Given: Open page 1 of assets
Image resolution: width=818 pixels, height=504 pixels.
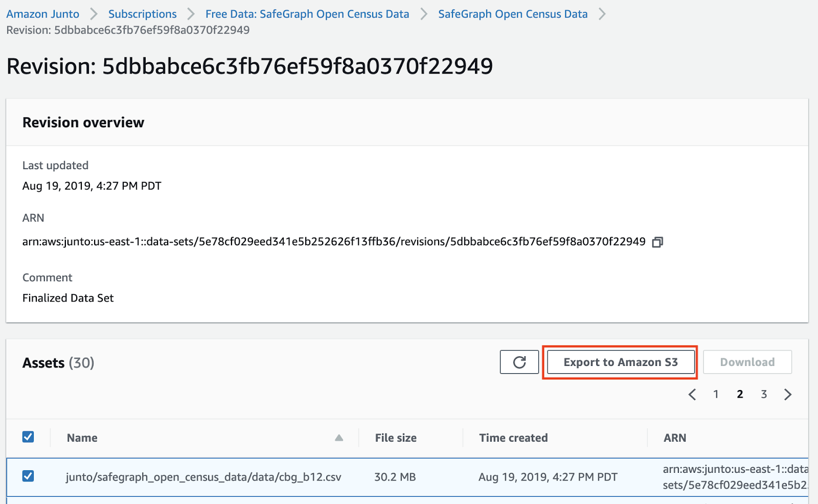Looking at the screenshot, I should point(716,395).
